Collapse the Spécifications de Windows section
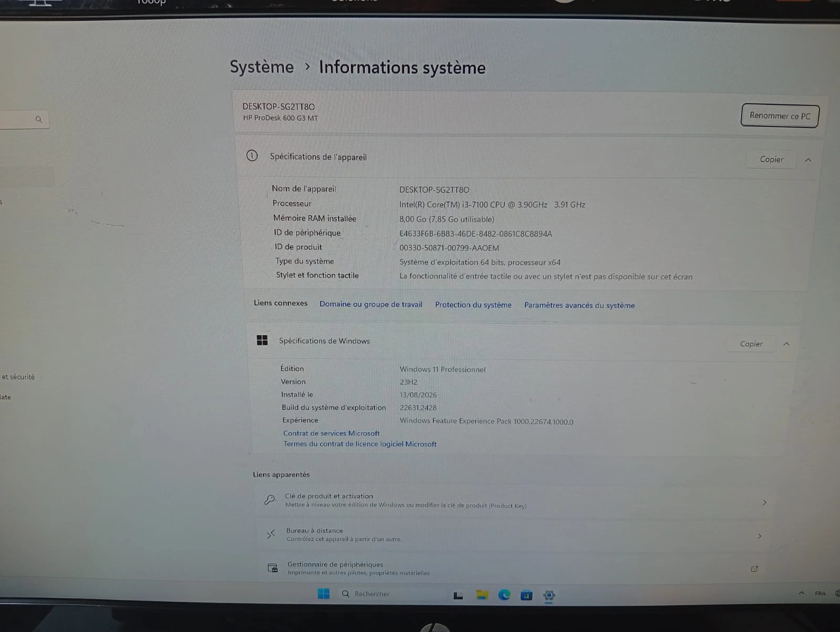Screen dimensions: 840x632 click(786, 344)
